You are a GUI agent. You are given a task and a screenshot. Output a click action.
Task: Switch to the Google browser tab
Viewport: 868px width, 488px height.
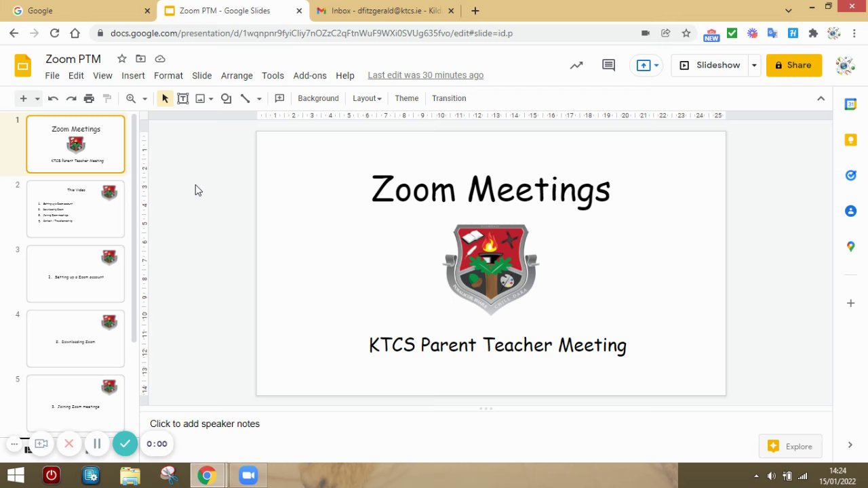pyautogui.click(x=79, y=11)
